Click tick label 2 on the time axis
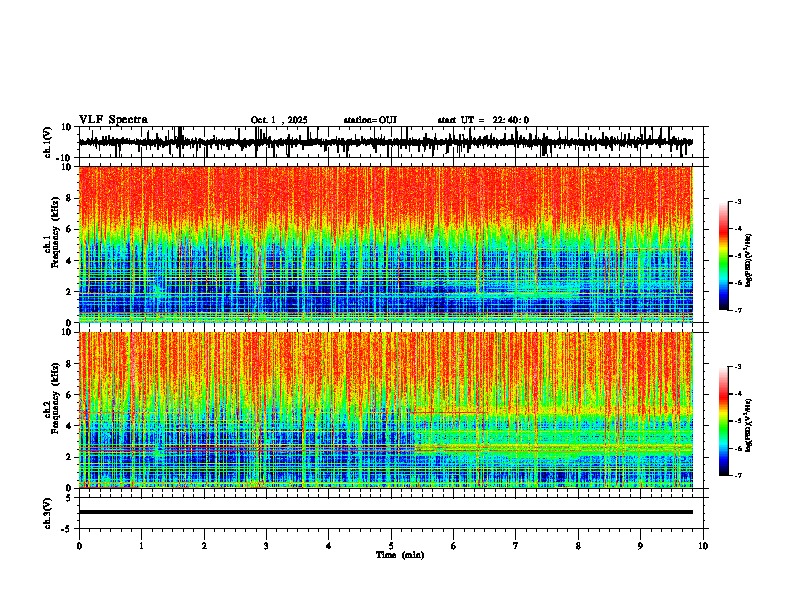The height and width of the screenshot is (612, 792). (x=204, y=546)
